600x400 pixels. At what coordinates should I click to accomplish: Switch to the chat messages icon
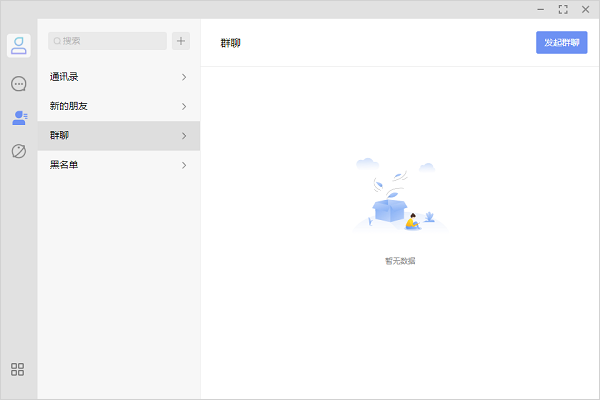[x=19, y=84]
